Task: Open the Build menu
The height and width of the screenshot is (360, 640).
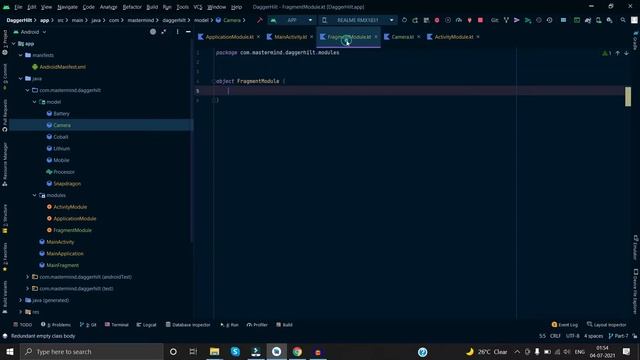Action: tap(152, 7)
